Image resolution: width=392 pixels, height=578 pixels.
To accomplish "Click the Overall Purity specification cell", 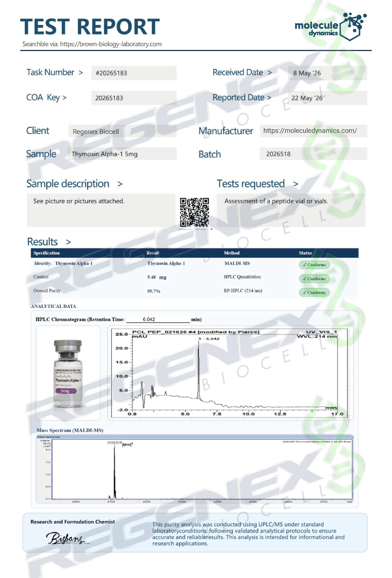I will click(x=47, y=290).
